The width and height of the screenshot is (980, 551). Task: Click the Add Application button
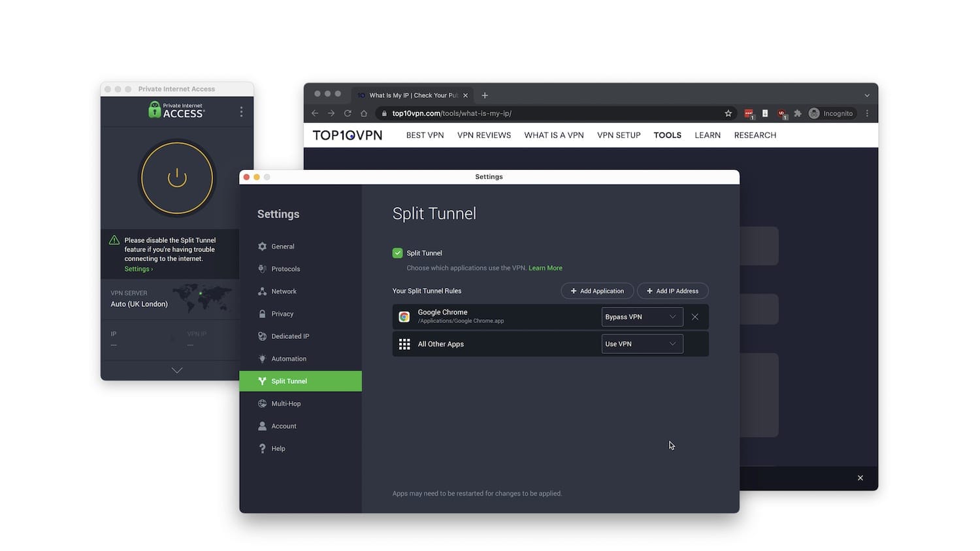click(x=597, y=291)
